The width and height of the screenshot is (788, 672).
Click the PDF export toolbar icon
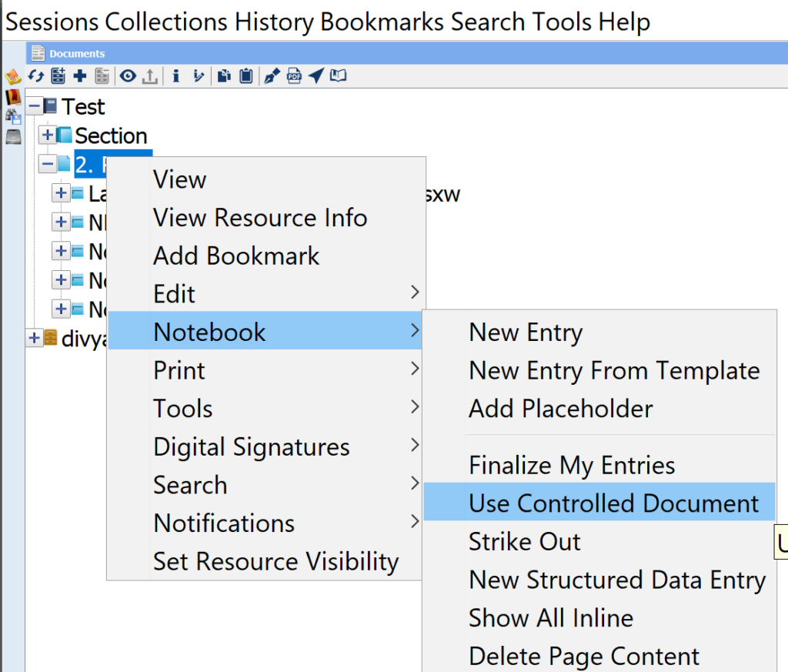click(294, 75)
